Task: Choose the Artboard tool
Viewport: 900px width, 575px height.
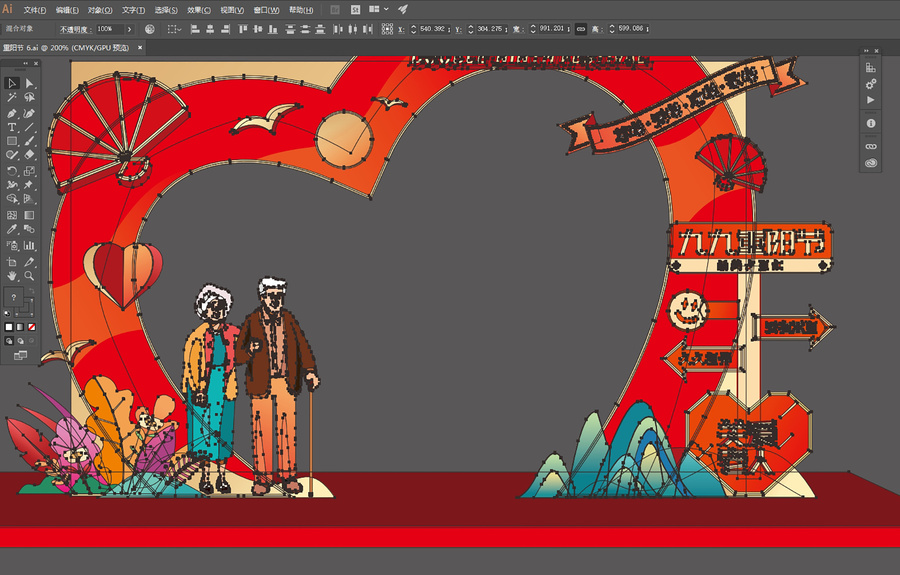Action: pos(11,262)
